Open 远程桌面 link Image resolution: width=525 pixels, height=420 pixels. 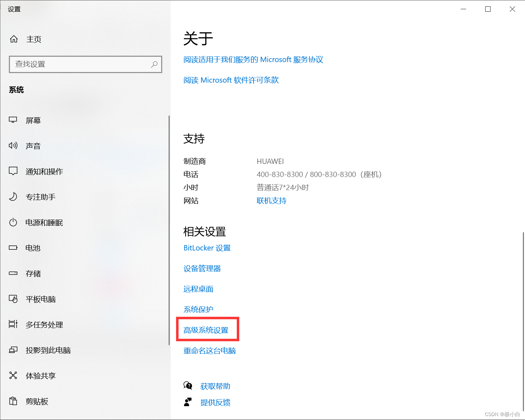point(198,289)
